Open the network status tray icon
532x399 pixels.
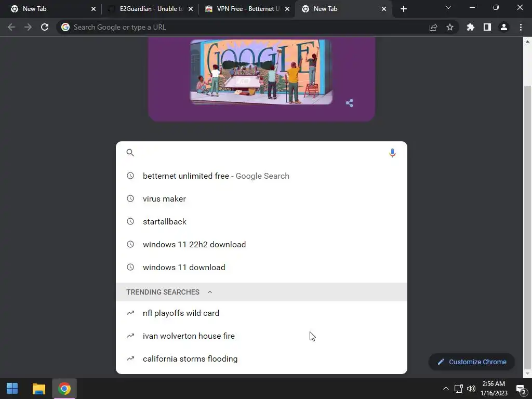(459, 389)
